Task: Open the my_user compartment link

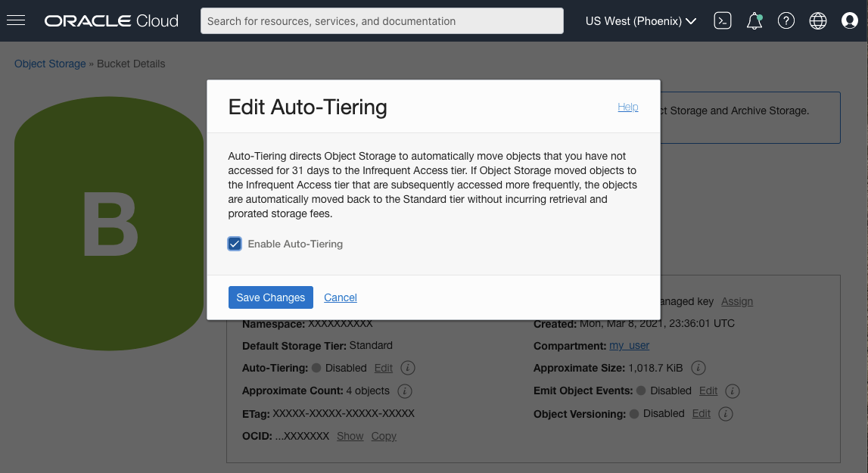Action: click(x=630, y=345)
